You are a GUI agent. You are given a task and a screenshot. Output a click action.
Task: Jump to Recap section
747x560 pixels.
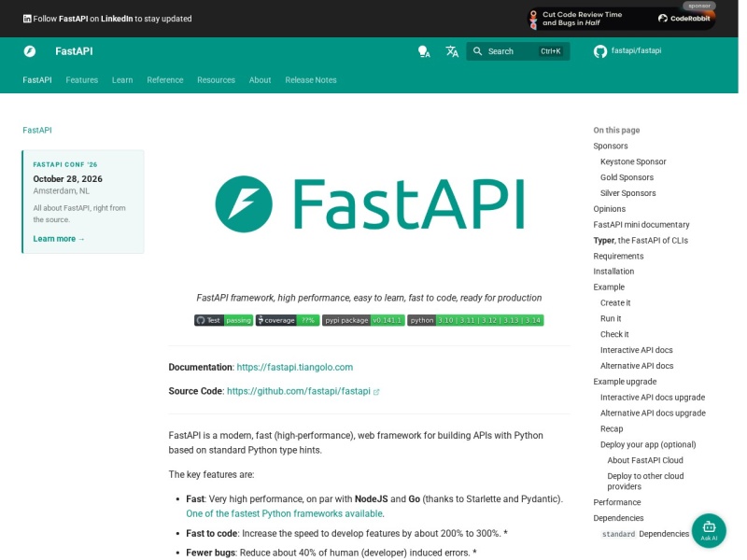[x=612, y=428]
